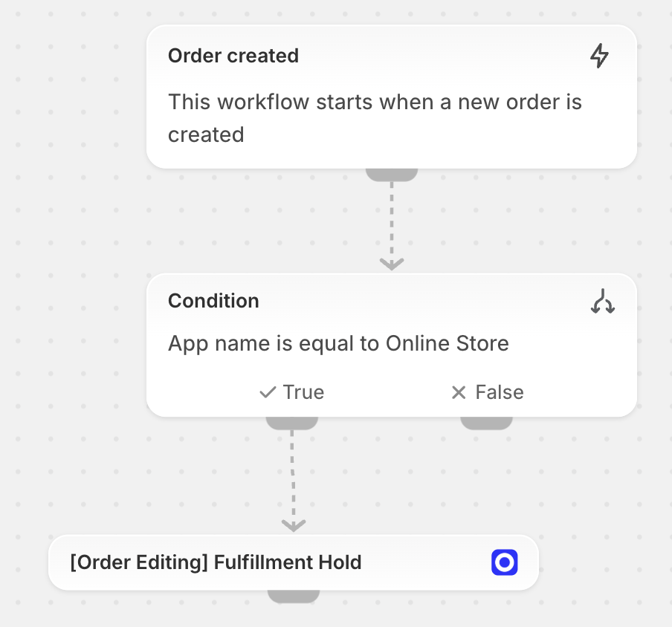
Task: Click the arrowhead pointing into Fulfillment Hold
Action: coord(293,524)
